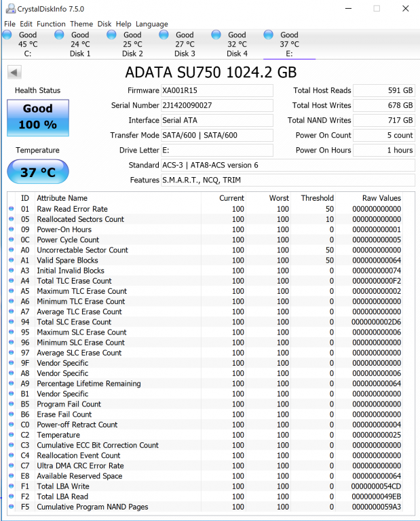Viewport: 420px width, 521px height.
Task: Open the Function menu
Action: (x=51, y=24)
